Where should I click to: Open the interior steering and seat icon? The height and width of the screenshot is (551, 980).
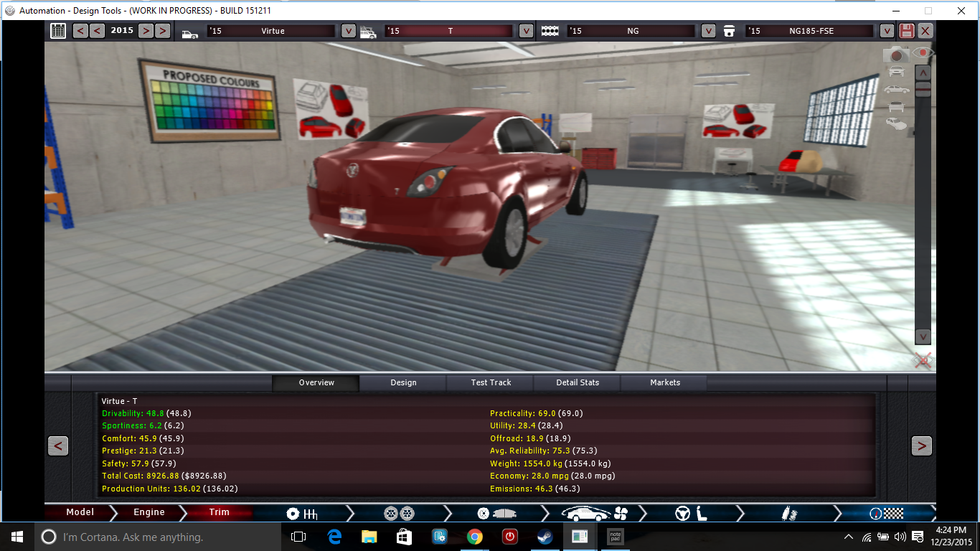tap(691, 513)
